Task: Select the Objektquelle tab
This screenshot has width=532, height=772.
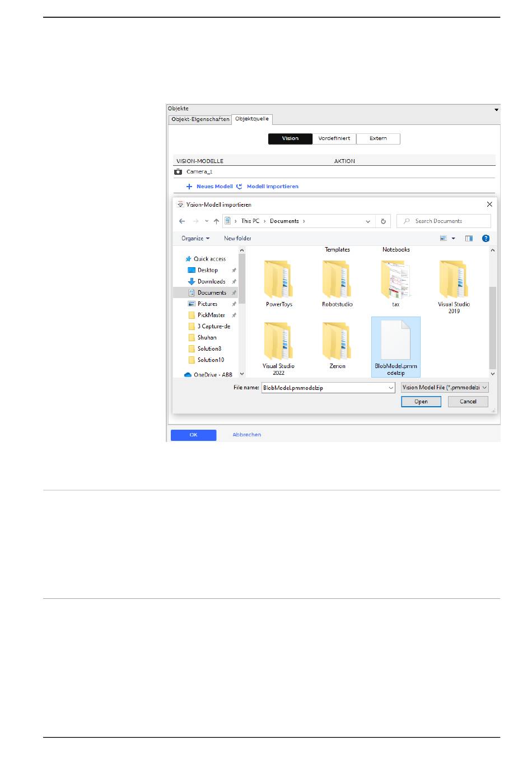Action: pyautogui.click(x=252, y=119)
